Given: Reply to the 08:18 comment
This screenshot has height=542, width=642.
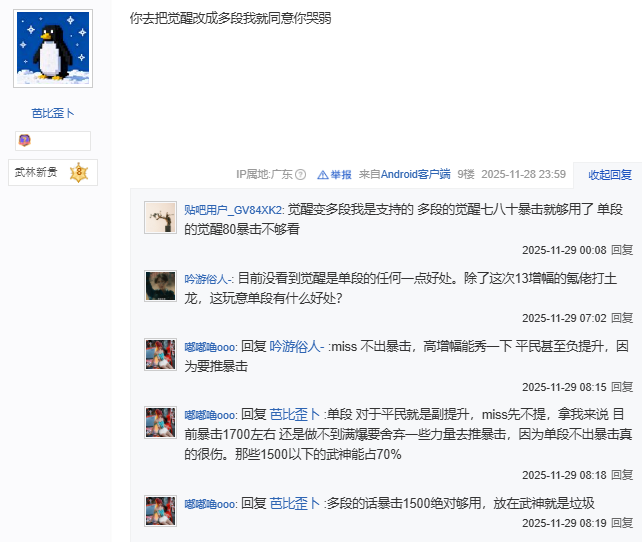Looking at the screenshot, I should point(622,475).
